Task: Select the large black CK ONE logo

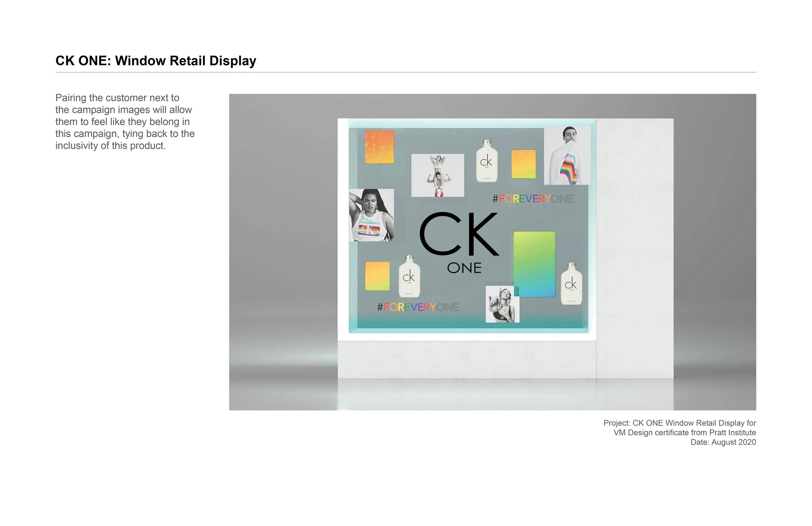Action: click(459, 243)
